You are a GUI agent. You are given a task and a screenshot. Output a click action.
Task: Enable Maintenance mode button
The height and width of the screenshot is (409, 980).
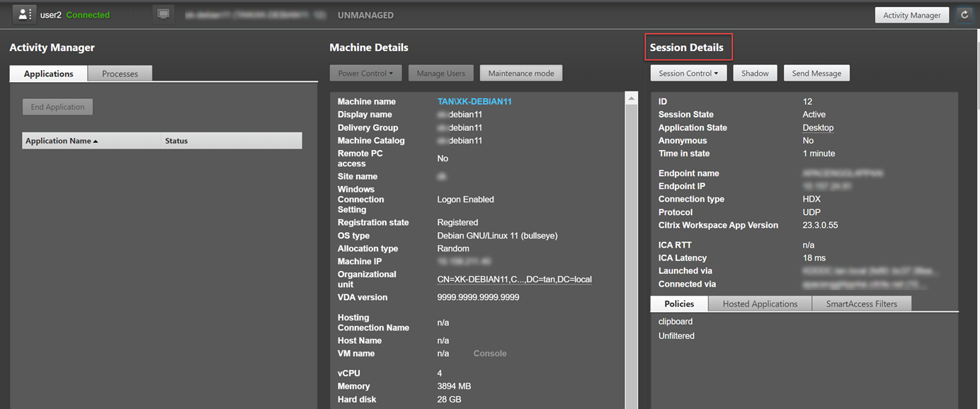coord(520,73)
